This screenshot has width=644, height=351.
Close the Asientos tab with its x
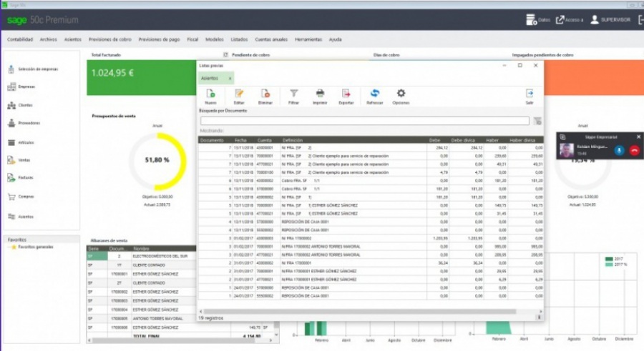(x=230, y=78)
